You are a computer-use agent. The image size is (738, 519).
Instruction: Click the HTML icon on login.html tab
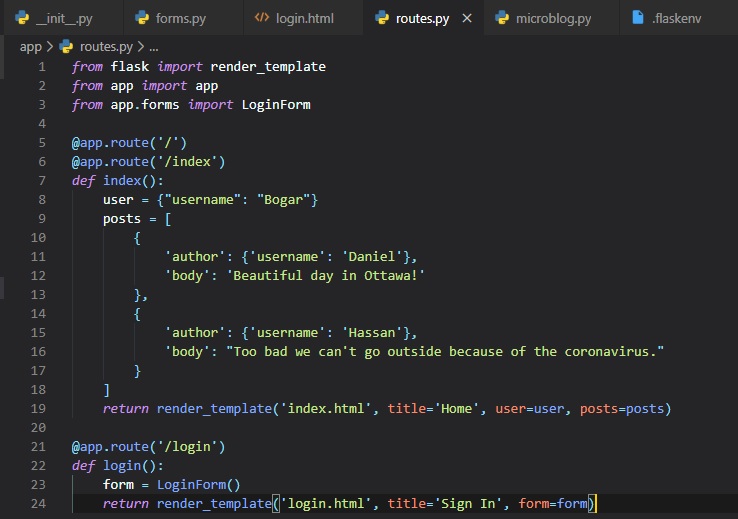(263, 18)
